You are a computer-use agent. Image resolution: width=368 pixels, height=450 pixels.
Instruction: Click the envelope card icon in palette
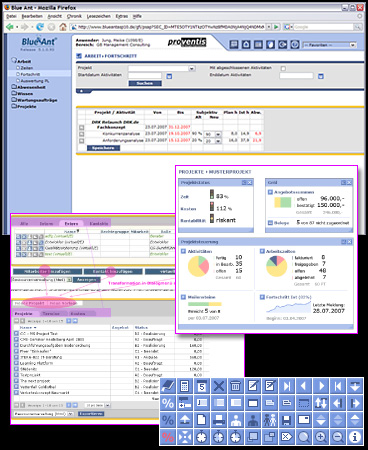click(304, 420)
